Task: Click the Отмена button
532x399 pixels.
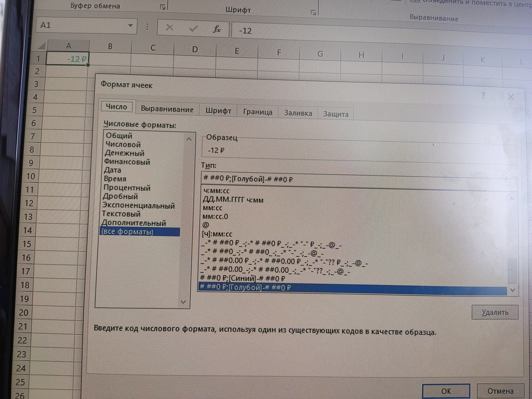Action: (x=500, y=391)
